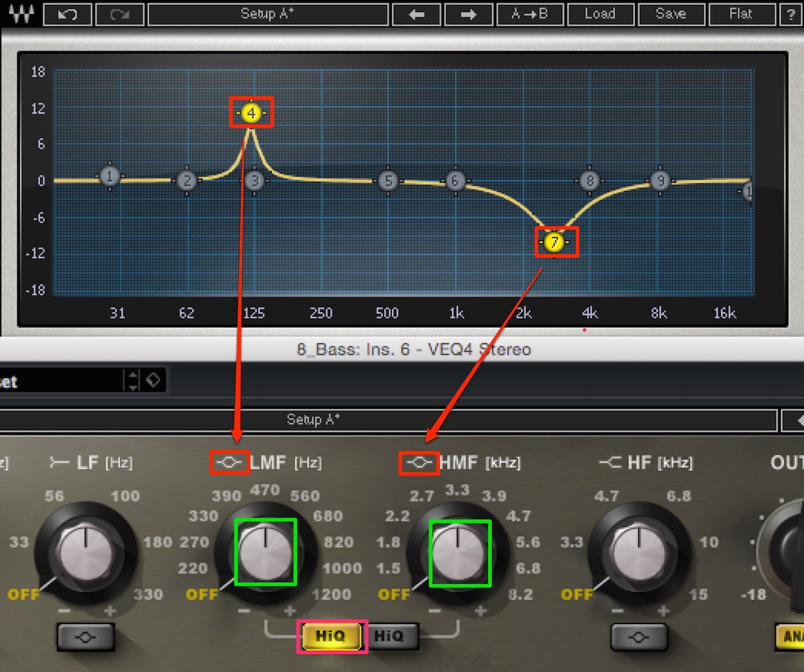Select EQ band marker 2

[187, 181]
